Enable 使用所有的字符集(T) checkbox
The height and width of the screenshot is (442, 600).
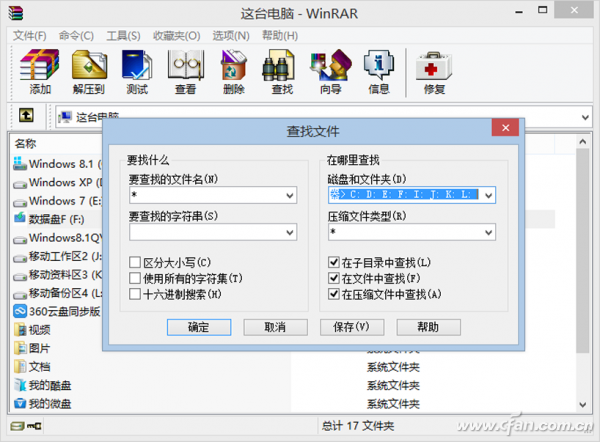(135, 278)
